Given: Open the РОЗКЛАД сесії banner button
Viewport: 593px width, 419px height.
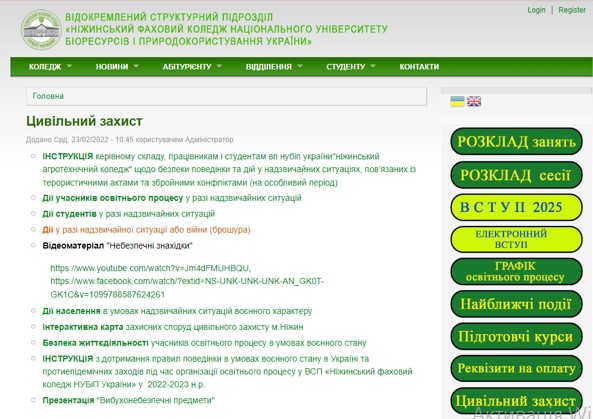Looking at the screenshot, I should tap(516, 175).
